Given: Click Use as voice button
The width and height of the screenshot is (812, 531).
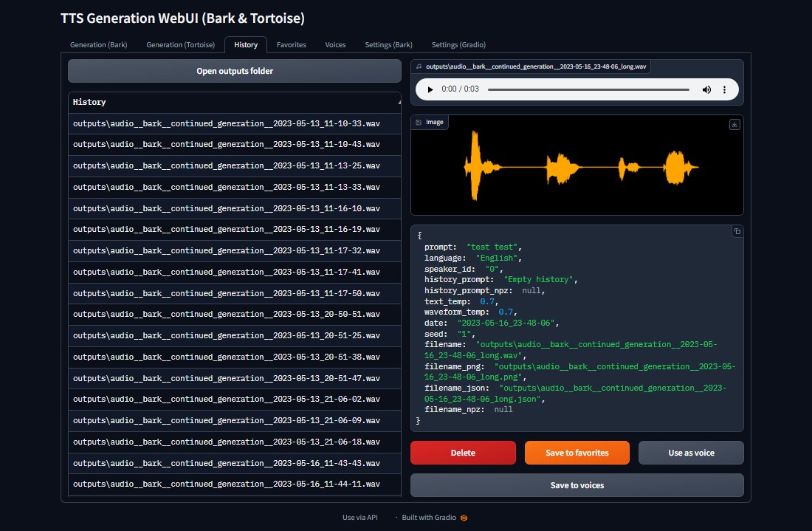Looking at the screenshot, I should (x=691, y=453).
